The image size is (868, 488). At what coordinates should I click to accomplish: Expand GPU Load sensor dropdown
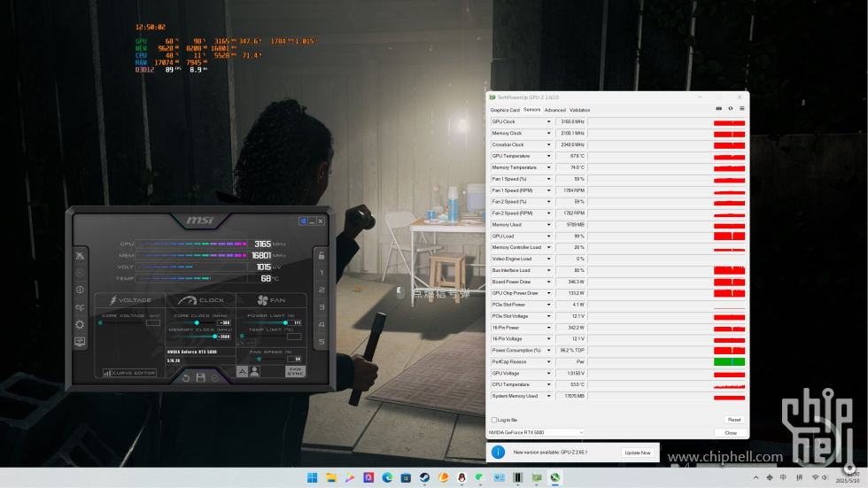548,236
